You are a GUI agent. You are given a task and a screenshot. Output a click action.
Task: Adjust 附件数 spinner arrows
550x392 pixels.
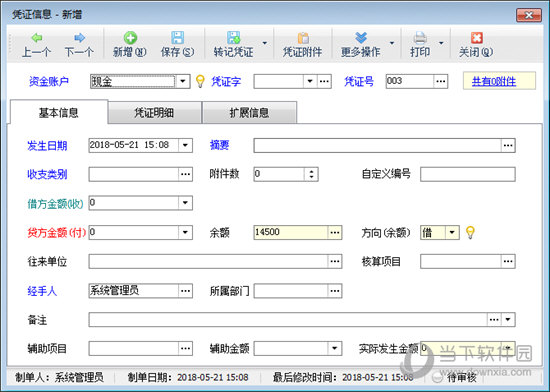[311, 174]
